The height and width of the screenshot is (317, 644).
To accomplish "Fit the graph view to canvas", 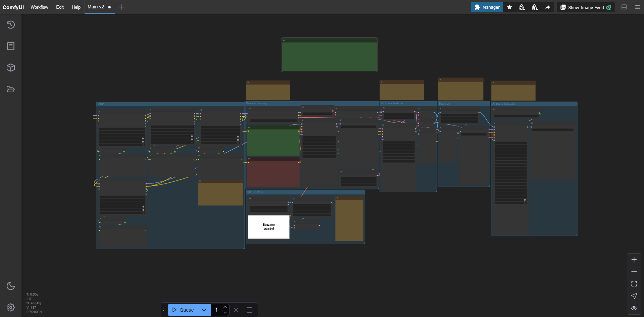I will [x=634, y=284].
